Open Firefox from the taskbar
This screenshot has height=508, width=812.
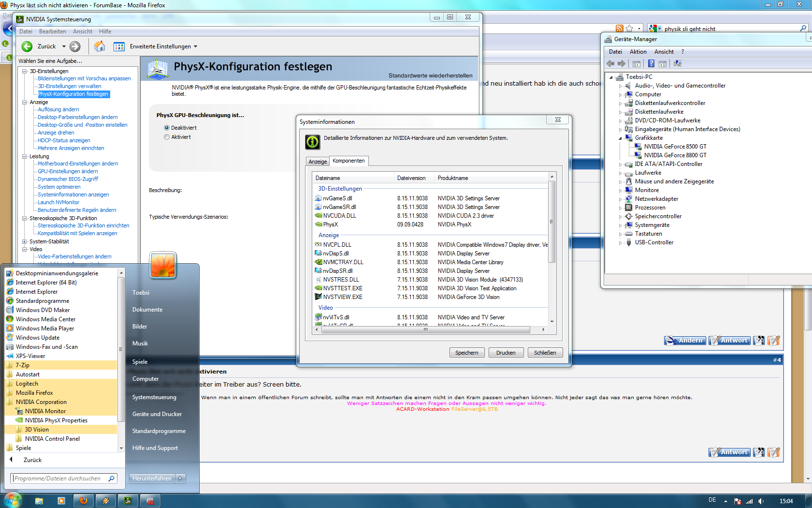click(x=83, y=501)
